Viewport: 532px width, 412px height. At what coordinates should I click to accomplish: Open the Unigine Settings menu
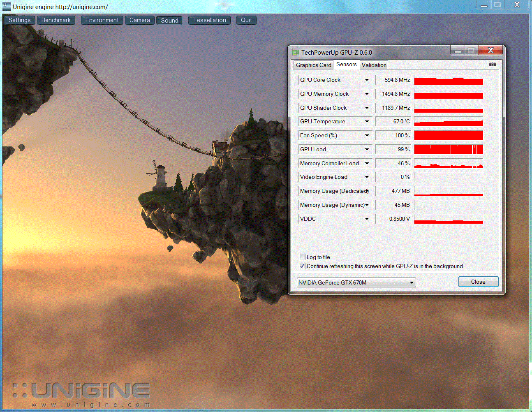(x=19, y=20)
